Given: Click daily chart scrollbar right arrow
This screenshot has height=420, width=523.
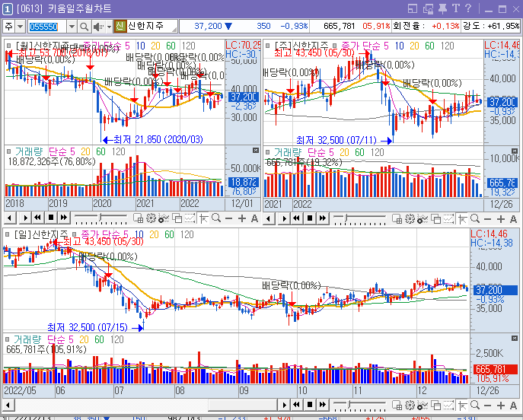Looking at the screenshot, I should tap(284, 405).
